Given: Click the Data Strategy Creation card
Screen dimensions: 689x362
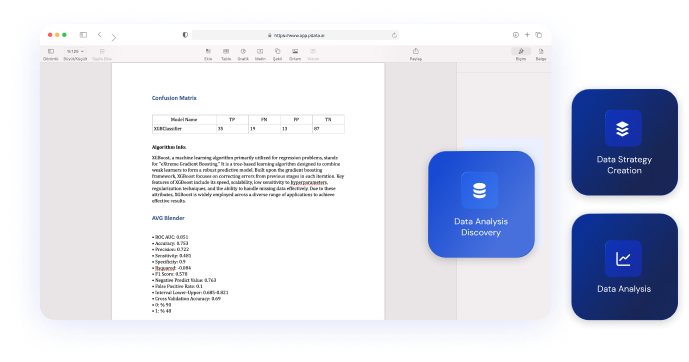Looking at the screenshot, I should [x=624, y=142].
